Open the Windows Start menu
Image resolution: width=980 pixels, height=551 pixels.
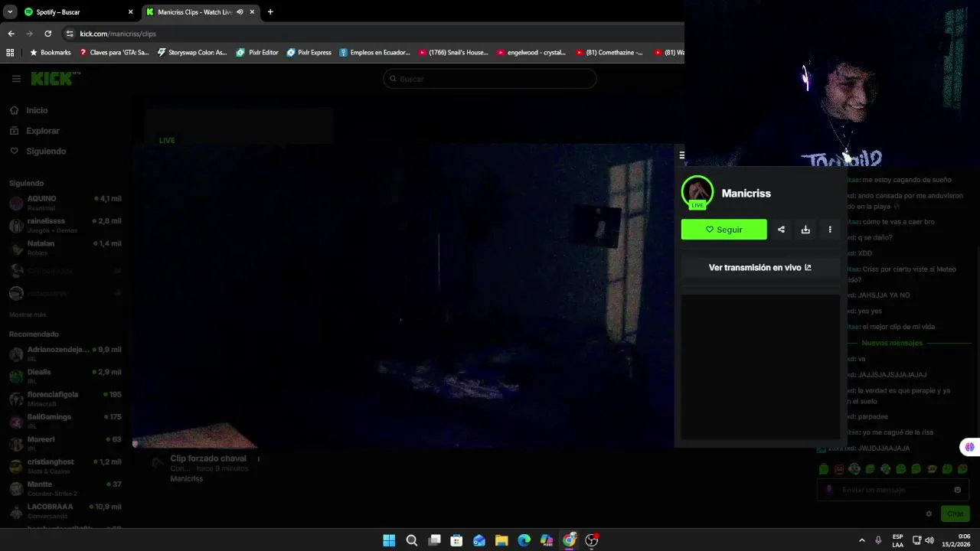point(389,540)
